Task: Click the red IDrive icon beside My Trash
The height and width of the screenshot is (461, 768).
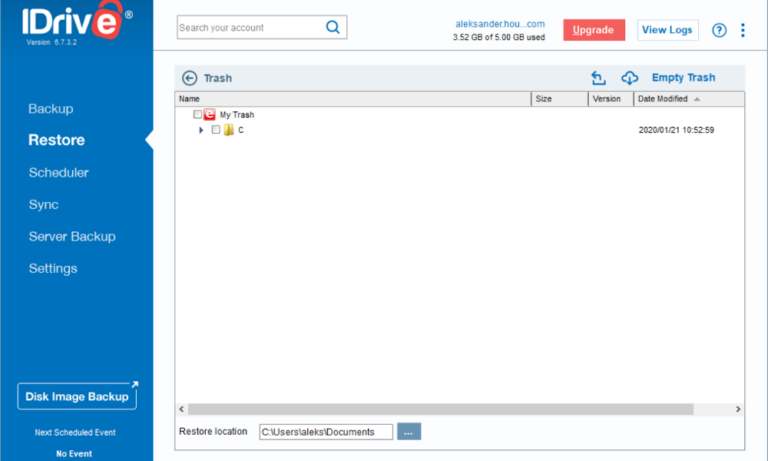Action: pyautogui.click(x=210, y=114)
